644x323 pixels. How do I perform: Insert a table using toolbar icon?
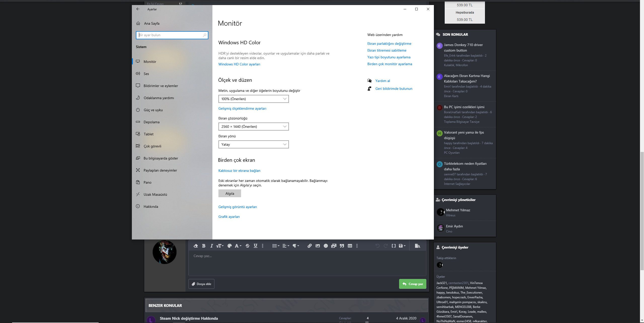coord(350,246)
